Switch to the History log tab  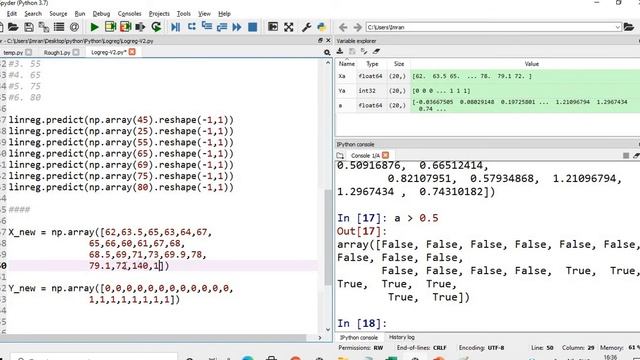click(402, 337)
